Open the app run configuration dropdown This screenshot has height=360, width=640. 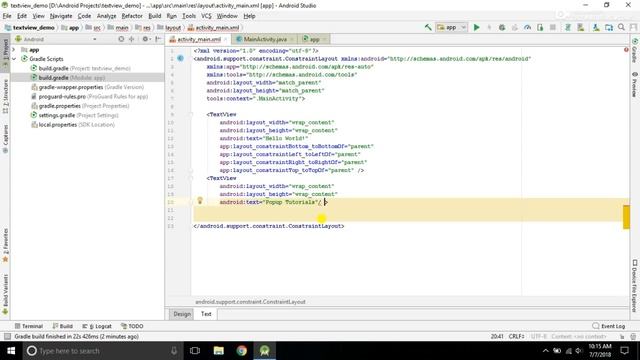point(451,27)
